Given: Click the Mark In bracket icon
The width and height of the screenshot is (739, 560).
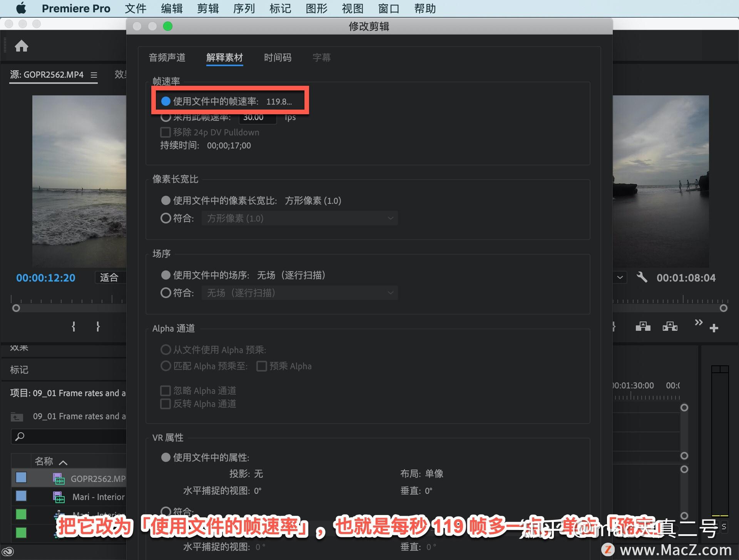Looking at the screenshot, I should click(x=74, y=327).
